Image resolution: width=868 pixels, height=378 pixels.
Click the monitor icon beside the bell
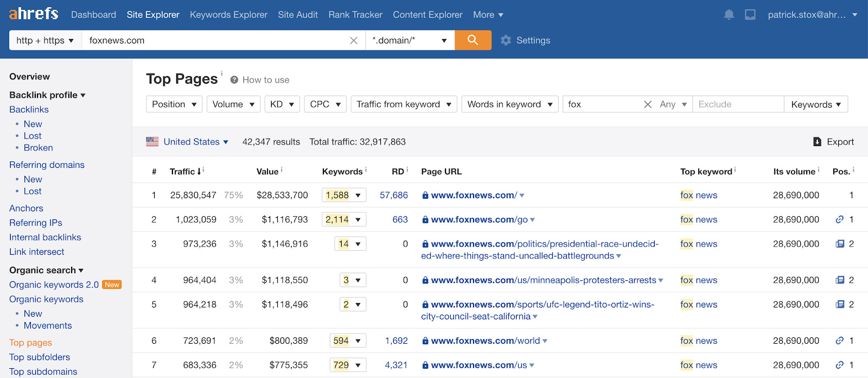(750, 15)
